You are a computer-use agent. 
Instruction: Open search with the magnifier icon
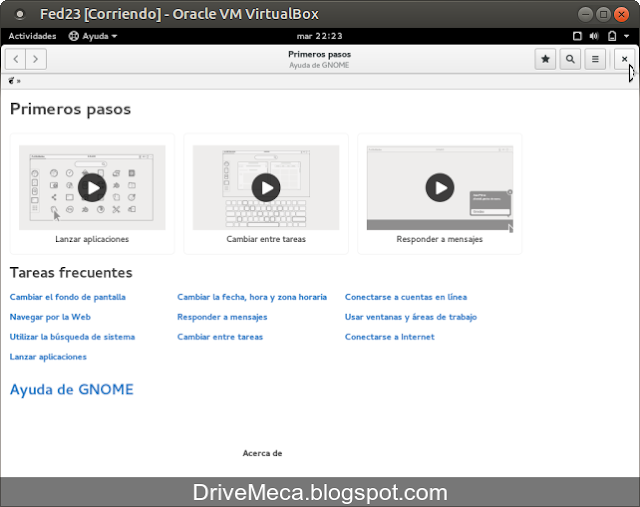pyautogui.click(x=570, y=59)
